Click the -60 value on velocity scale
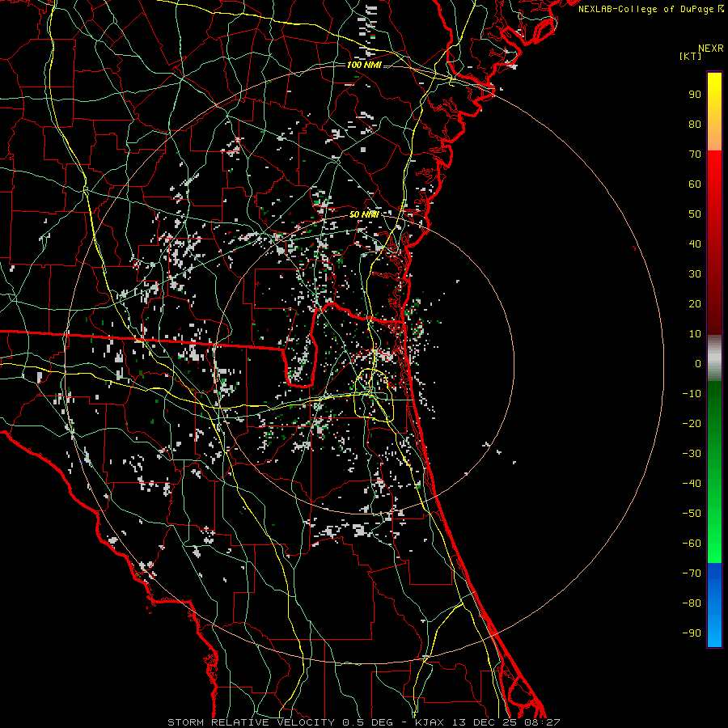The image size is (728, 728). pos(692,544)
